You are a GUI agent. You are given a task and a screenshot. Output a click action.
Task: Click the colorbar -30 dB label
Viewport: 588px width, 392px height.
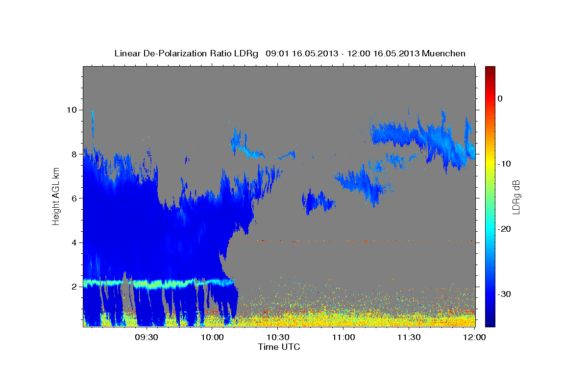504,294
